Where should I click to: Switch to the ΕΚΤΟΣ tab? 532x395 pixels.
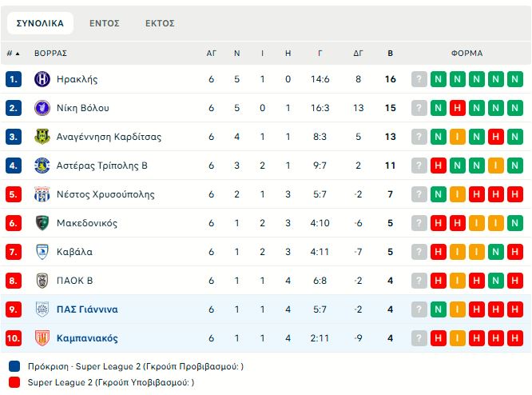point(160,23)
